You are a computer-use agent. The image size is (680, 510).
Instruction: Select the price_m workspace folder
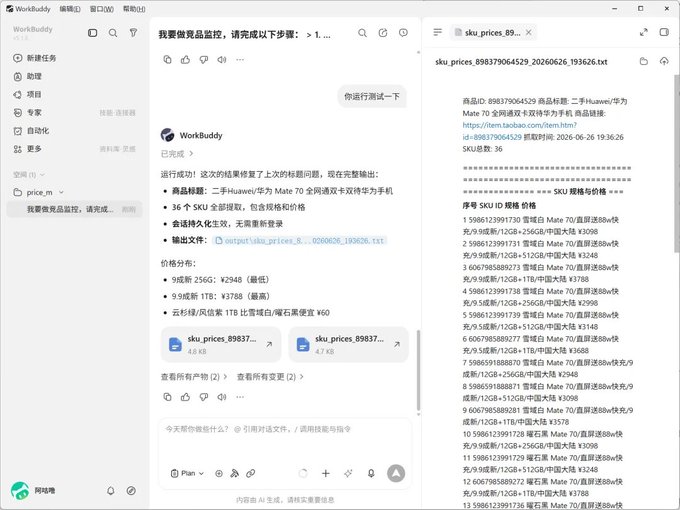39,192
